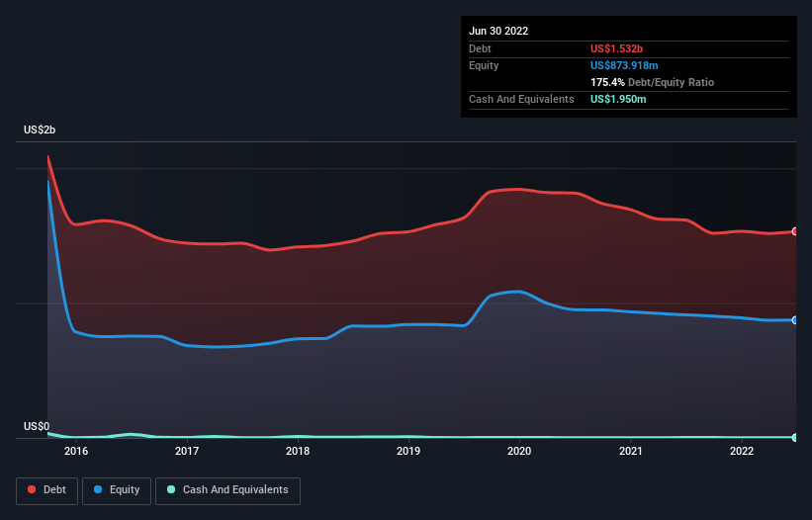Click the Debt row label in tooltip
The width and height of the screenshot is (812, 520).
point(480,48)
